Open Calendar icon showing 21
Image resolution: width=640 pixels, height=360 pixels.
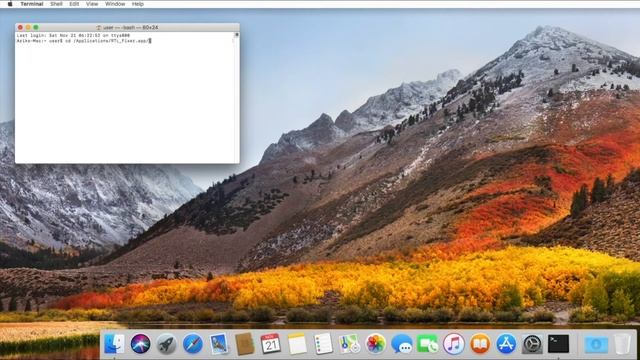pyautogui.click(x=271, y=344)
